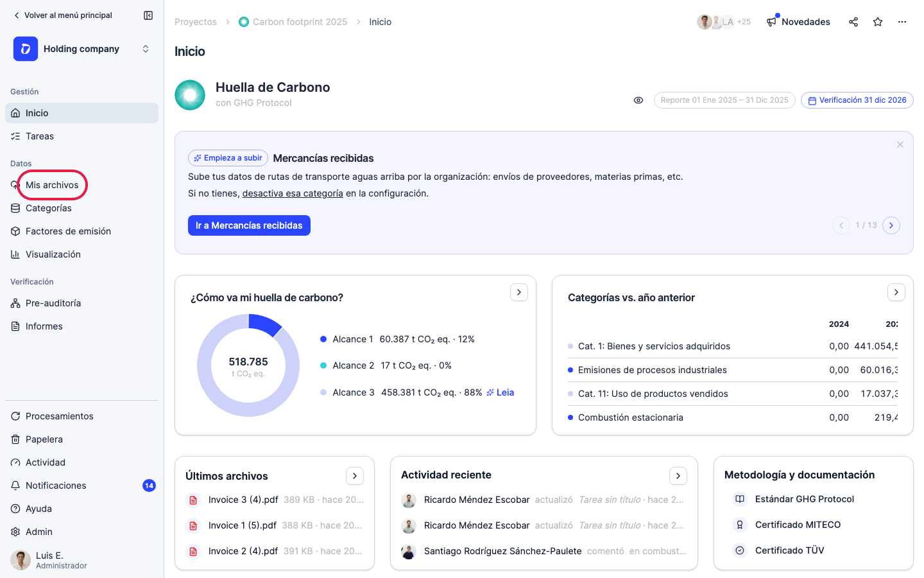924x578 pixels.
Task: Star this project as favorite
Action: point(878,22)
